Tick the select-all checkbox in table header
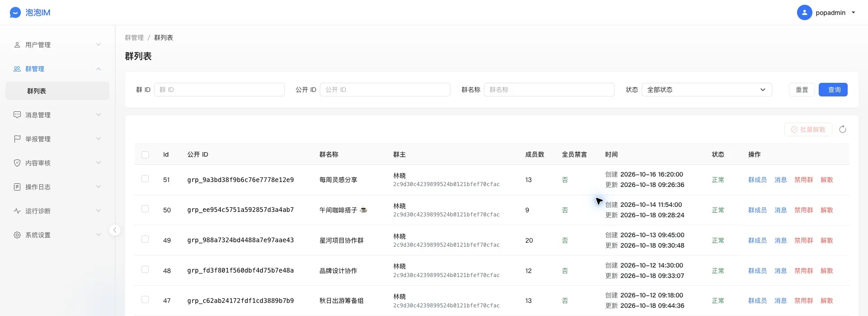Image resolution: width=868 pixels, height=316 pixels. 145,155
